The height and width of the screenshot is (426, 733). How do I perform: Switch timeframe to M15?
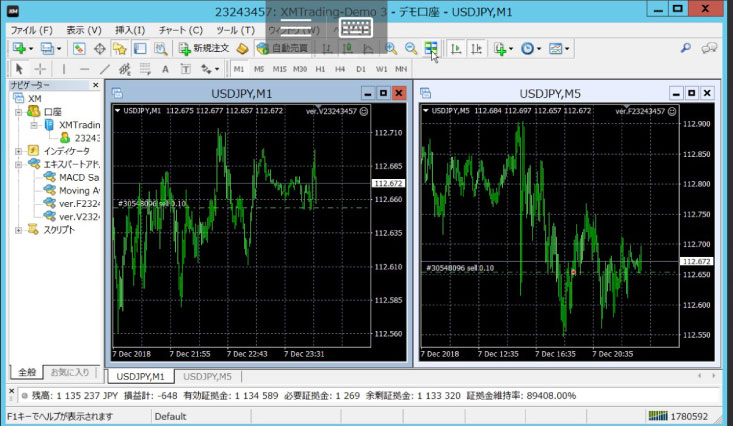click(279, 69)
